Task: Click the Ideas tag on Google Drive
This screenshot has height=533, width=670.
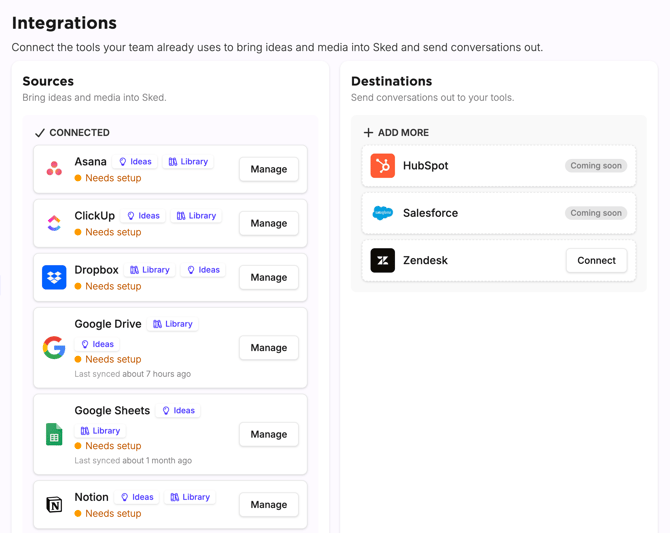Action: click(97, 344)
